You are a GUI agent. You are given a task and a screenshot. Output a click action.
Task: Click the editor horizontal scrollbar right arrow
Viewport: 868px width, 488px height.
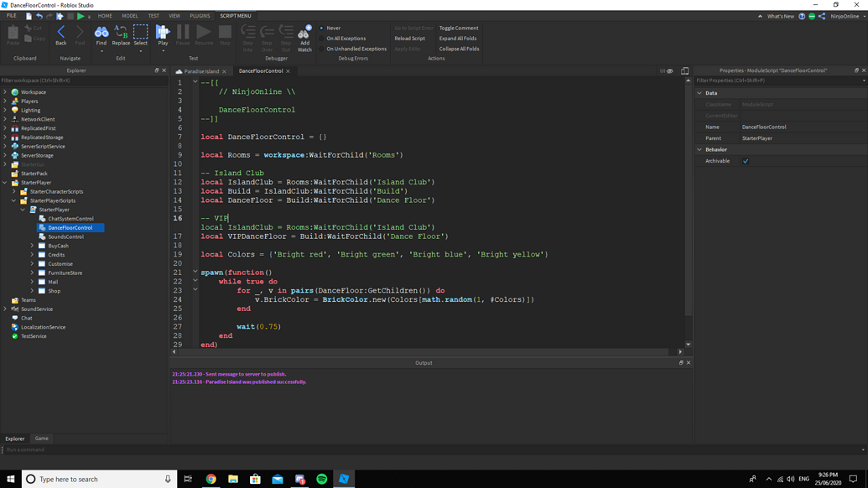click(x=680, y=351)
